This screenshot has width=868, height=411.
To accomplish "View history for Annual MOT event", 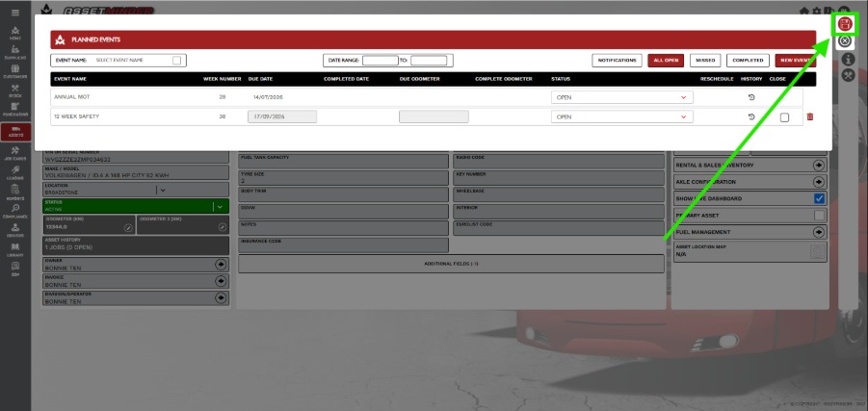I will (x=751, y=97).
